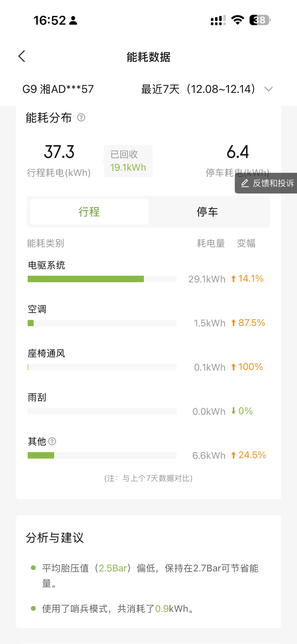The height and width of the screenshot is (644, 297).
Task: Tap the 37.3 行程耗电 value
Action: pos(59,152)
